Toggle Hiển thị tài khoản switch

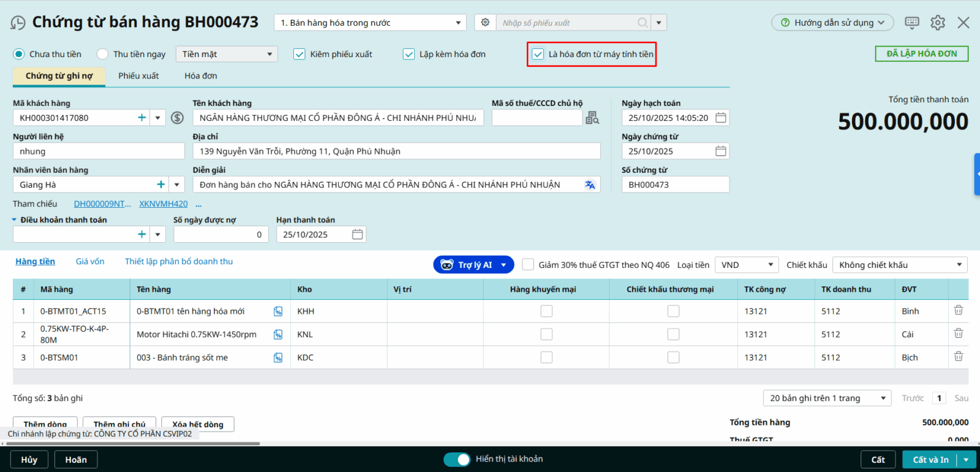pyautogui.click(x=457, y=459)
